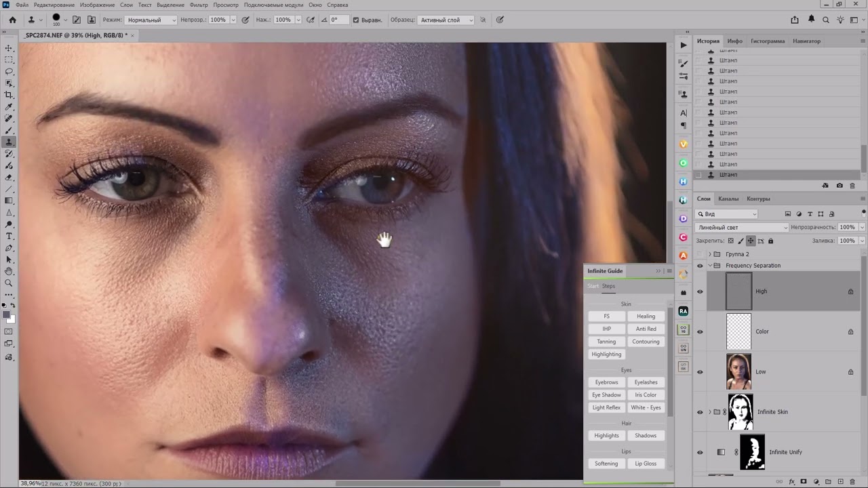The width and height of the screenshot is (868, 488).
Task: Toggle the Brush settings panel icon
Action: coord(77,20)
